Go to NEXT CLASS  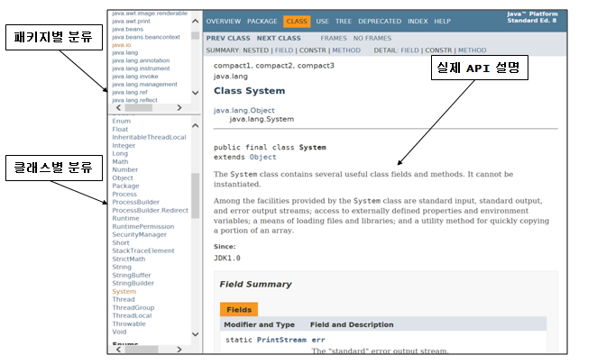coord(279,38)
